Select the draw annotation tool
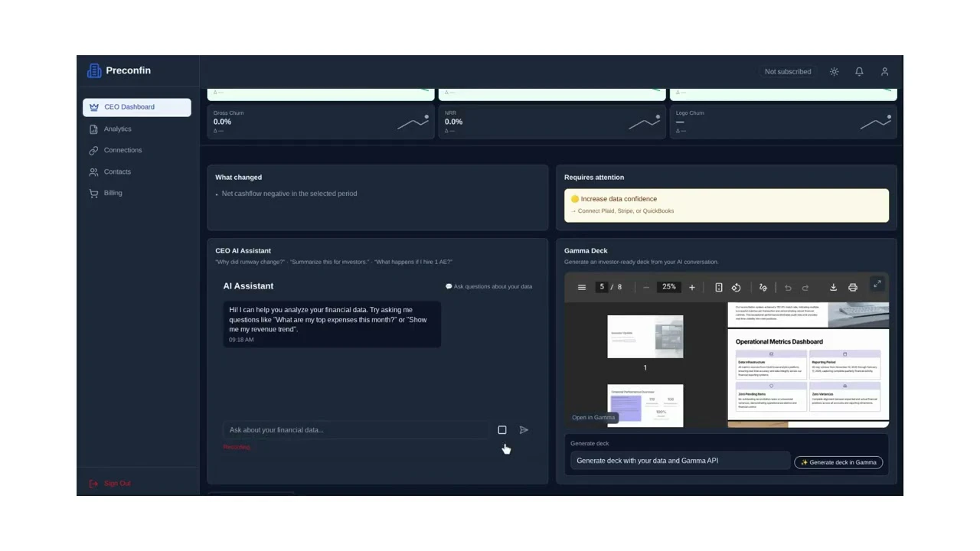 763,287
